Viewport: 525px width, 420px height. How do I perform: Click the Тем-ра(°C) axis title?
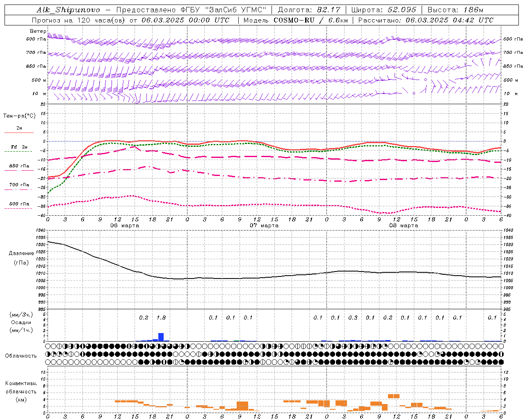pos(19,116)
